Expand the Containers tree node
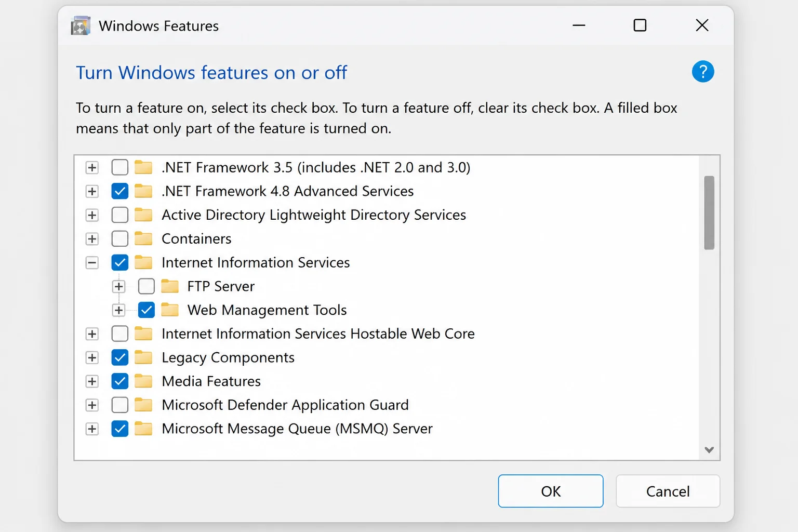Image resolution: width=798 pixels, height=532 pixels. (x=92, y=238)
